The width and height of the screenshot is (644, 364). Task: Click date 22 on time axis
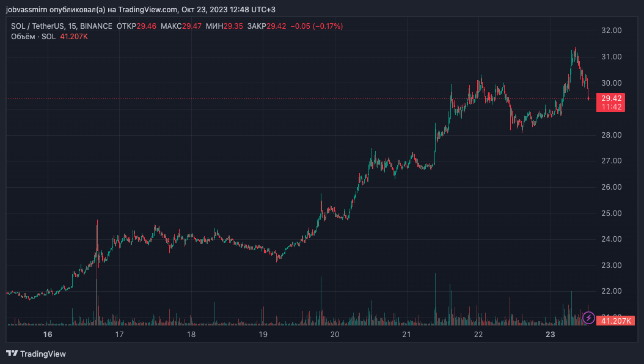(x=478, y=335)
